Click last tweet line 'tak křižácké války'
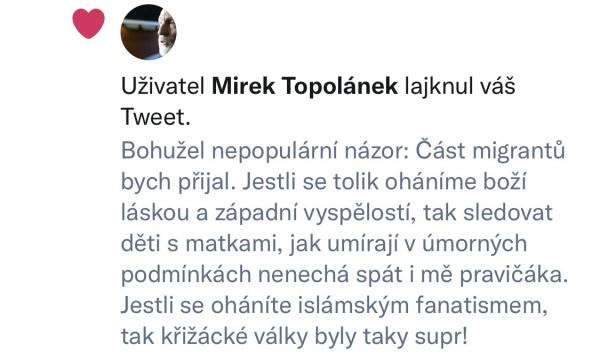The image size is (600, 361). click(294, 337)
